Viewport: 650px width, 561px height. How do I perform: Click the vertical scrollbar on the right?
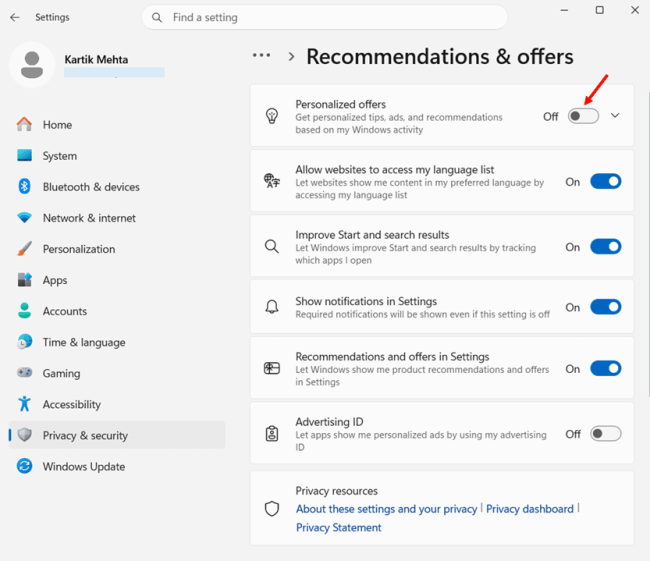[648, 245]
